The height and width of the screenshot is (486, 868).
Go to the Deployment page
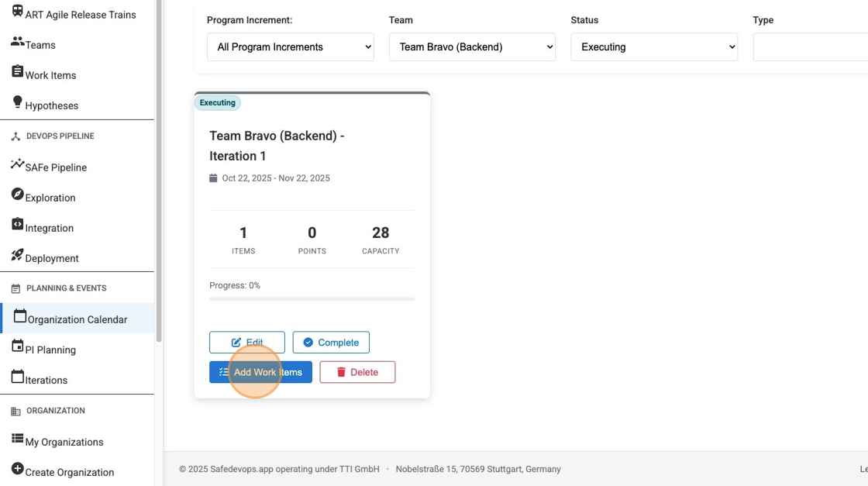click(50, 257)
